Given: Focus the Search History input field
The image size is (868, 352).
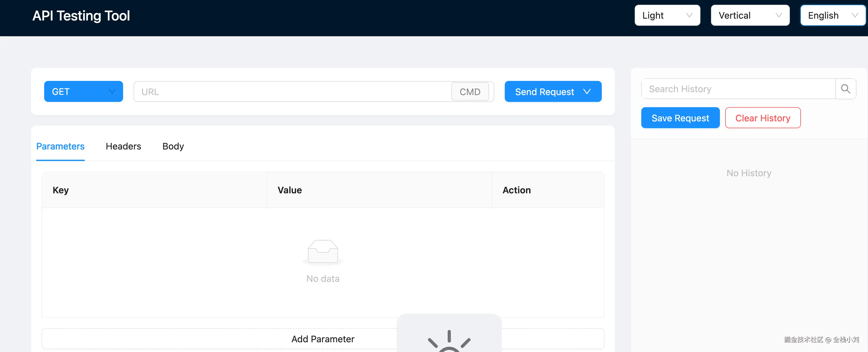Looking at the screenshot, I should coord(738,89).
